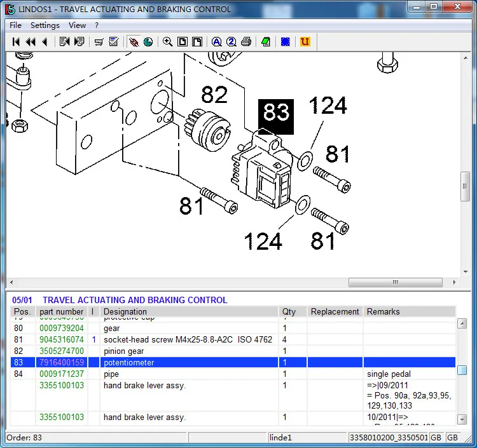
Task: Click the diagram vertical scrollbar thumb
Action: 465,186
